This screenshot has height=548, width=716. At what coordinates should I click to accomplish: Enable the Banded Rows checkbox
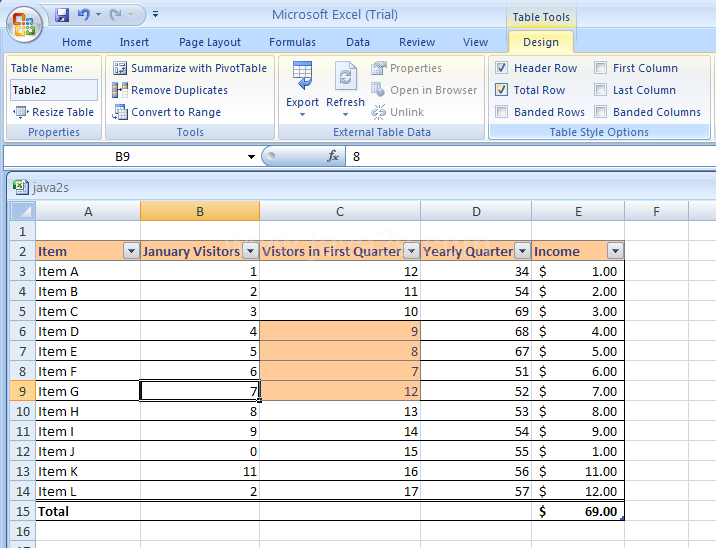coord(501,112)
